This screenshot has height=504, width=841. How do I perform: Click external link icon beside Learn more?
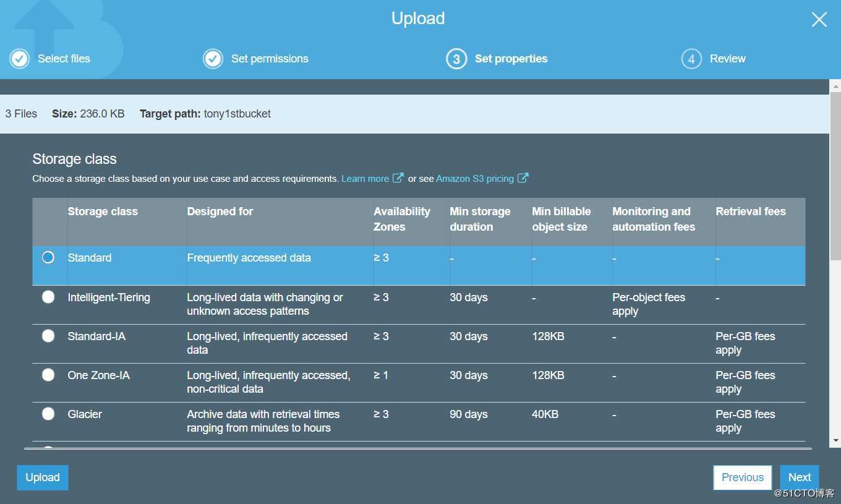(x=398, y=178)
